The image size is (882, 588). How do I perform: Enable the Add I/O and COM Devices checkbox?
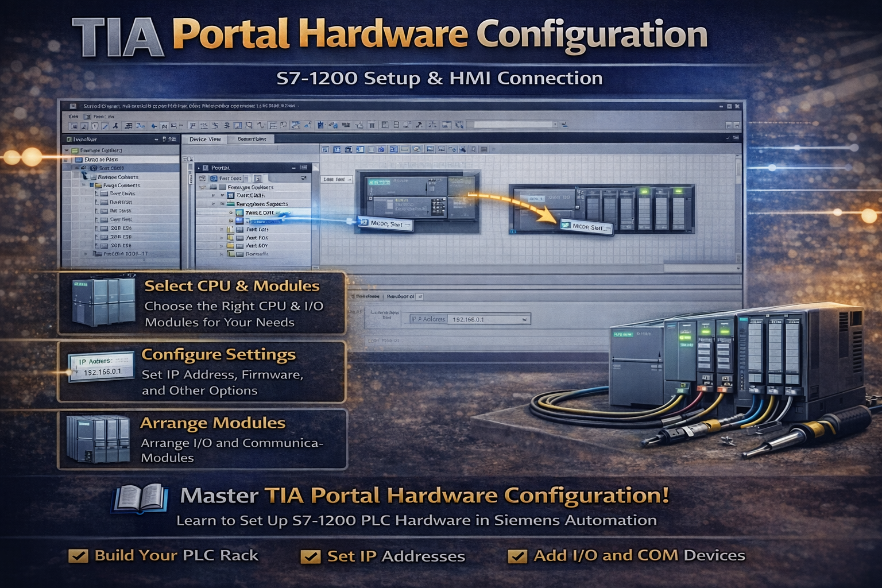point(518,555)
